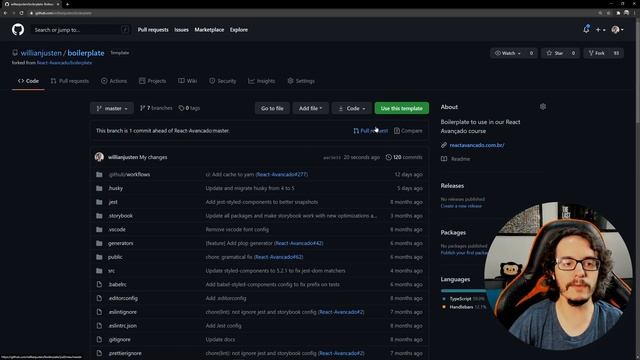This screenshot has width=640, height=360.
Task: Click the folder icon beside .jest
Action: 99,202
